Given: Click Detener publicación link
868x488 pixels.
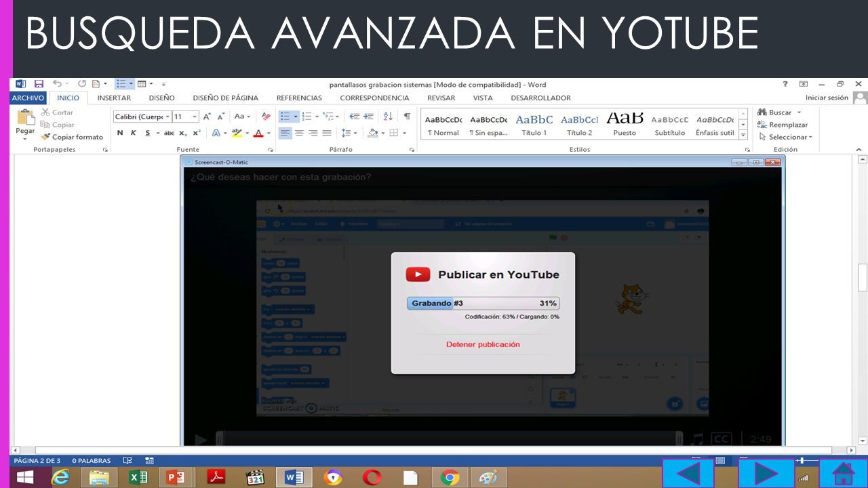Looking at the screenshot, I should [483, 344].
